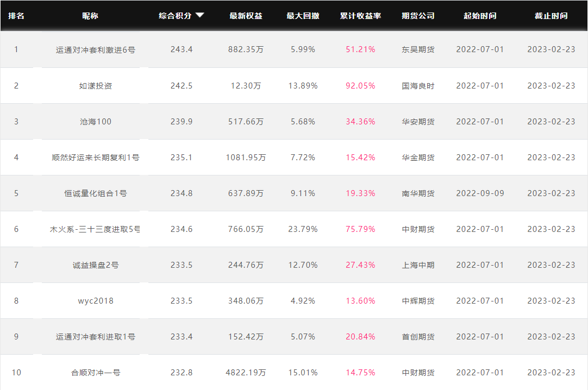This screenshot has height=390, width=588.
Task: Click futures company 首创期货
Action: (418, 337)
